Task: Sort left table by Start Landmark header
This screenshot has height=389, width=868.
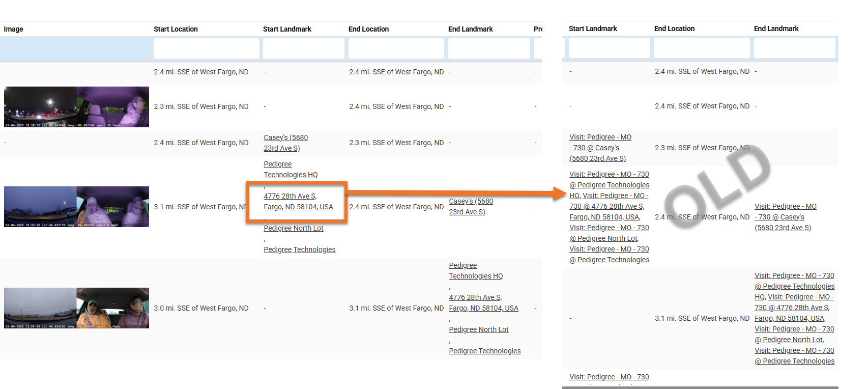Action: click(x=287, y=29)
